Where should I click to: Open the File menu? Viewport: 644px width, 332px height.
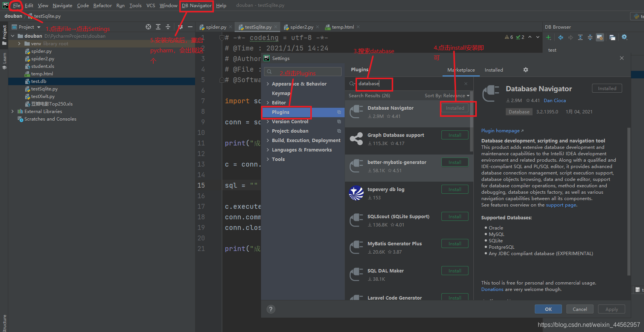17,5
